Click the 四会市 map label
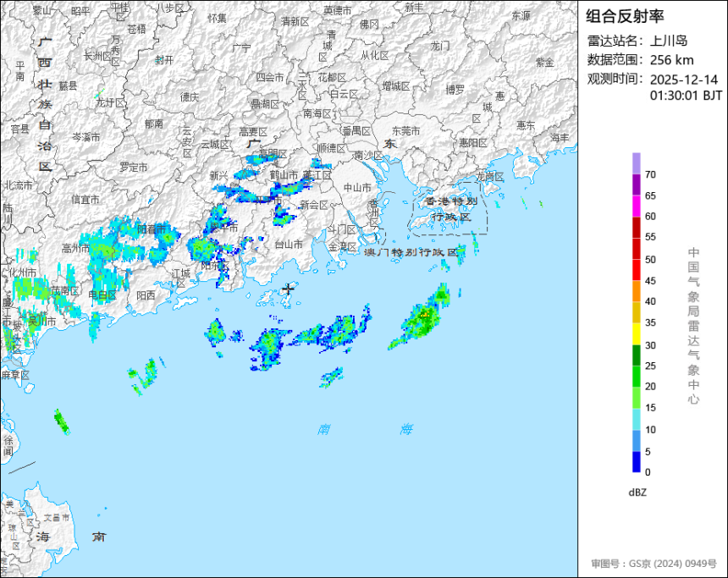The image size is (728, 578). (x=270, y=78)
